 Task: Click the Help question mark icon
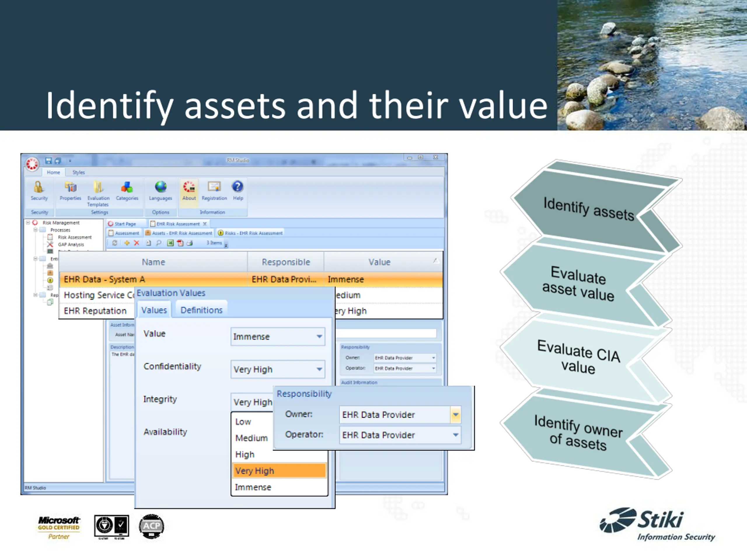point(238,187)
